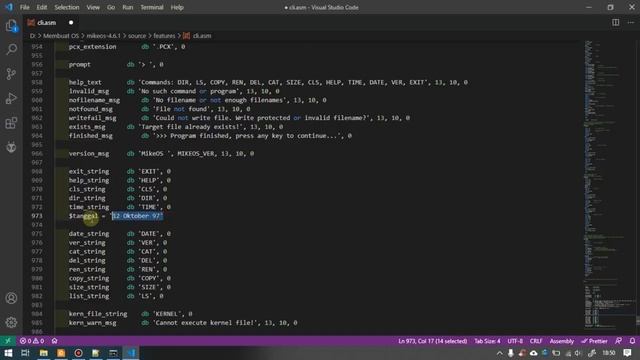This screenshot has width=640, height=360.
Task: Change indentation via 'Tab Size: 4'
Action: pos(487,341)
